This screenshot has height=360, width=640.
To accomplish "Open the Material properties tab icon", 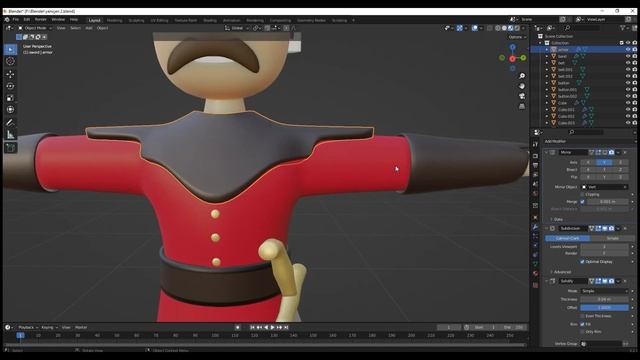I will (536, 273).
